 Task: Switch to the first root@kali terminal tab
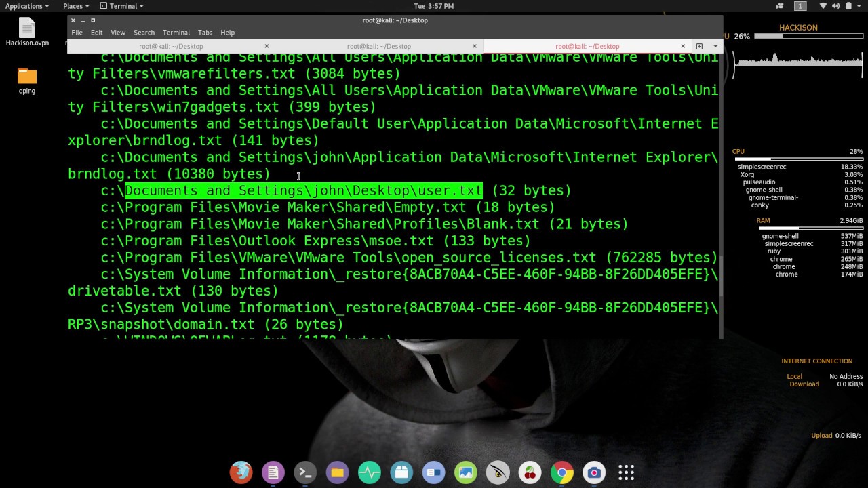coord(171,46)
